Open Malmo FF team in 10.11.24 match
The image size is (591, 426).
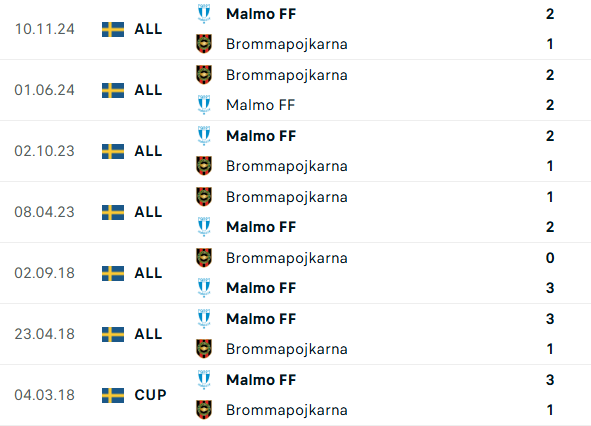point(261,14)
